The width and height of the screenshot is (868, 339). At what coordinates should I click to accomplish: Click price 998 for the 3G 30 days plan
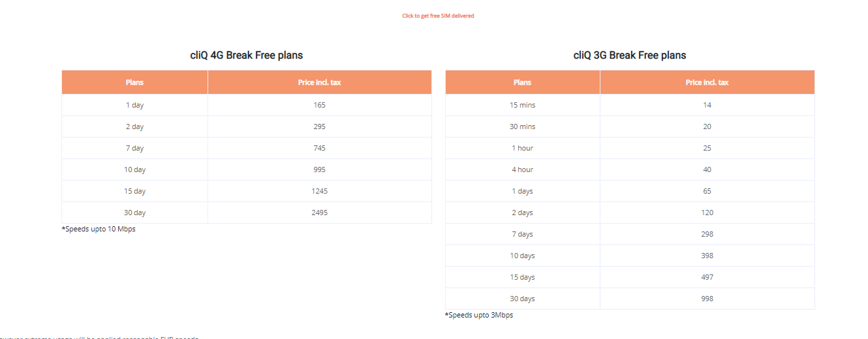pyautogui.click(x=707, y=299)
